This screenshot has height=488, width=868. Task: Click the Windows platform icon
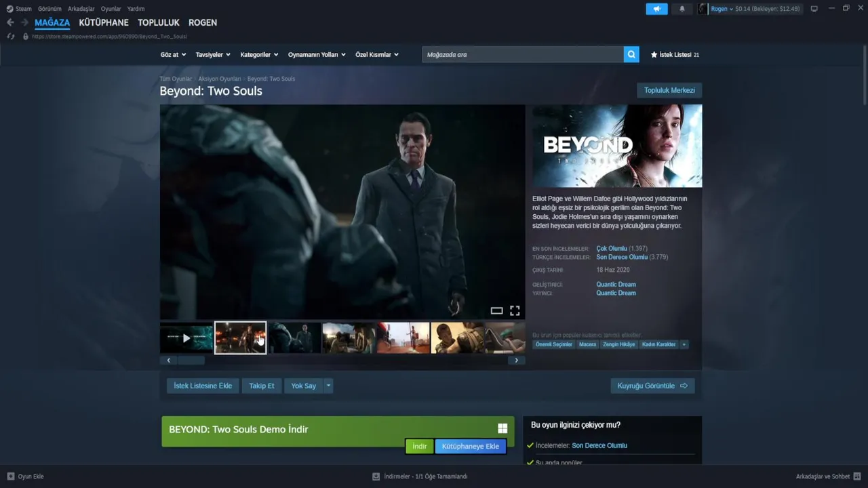pos(502,428)
